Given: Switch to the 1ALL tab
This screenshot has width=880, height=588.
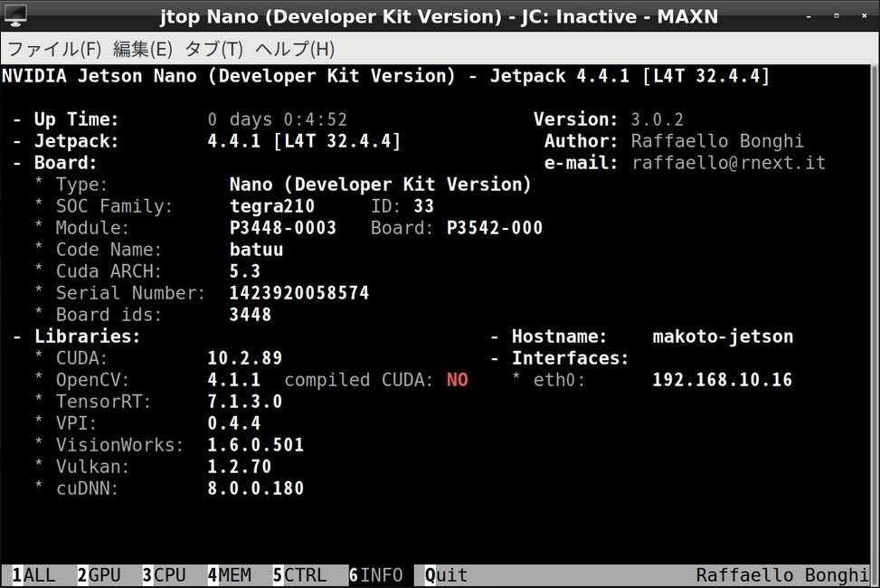Looking at the screenshot, I should (x=33, y=575).
